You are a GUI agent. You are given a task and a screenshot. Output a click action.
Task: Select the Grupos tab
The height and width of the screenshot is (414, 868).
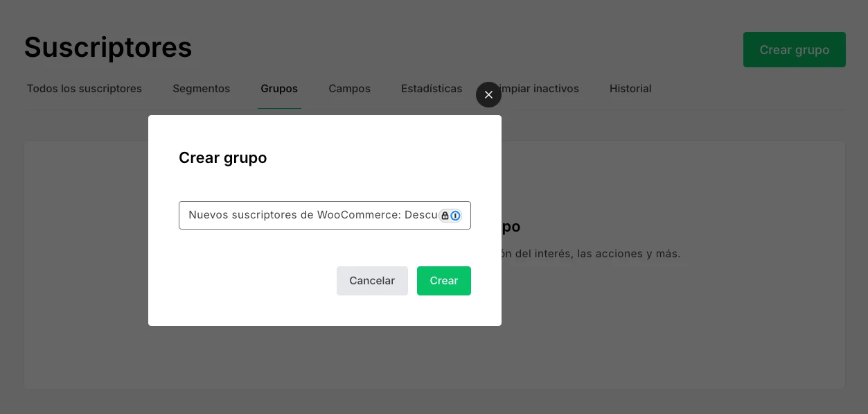(279, 89)
